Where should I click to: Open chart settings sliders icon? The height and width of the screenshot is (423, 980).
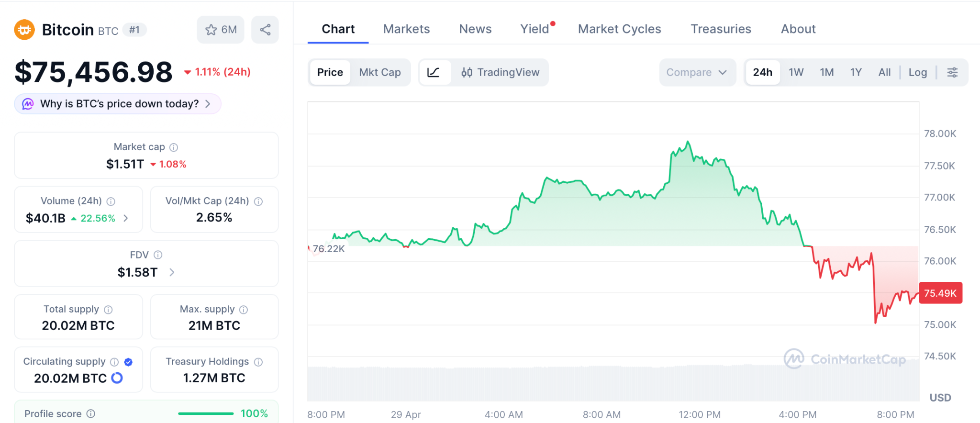click(x=952, y=72)
